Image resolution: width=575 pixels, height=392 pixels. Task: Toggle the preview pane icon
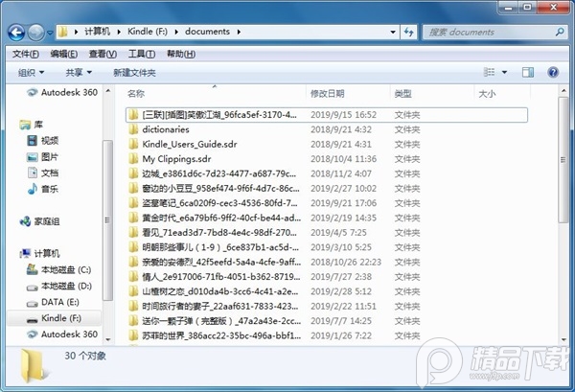click(528, 72)
